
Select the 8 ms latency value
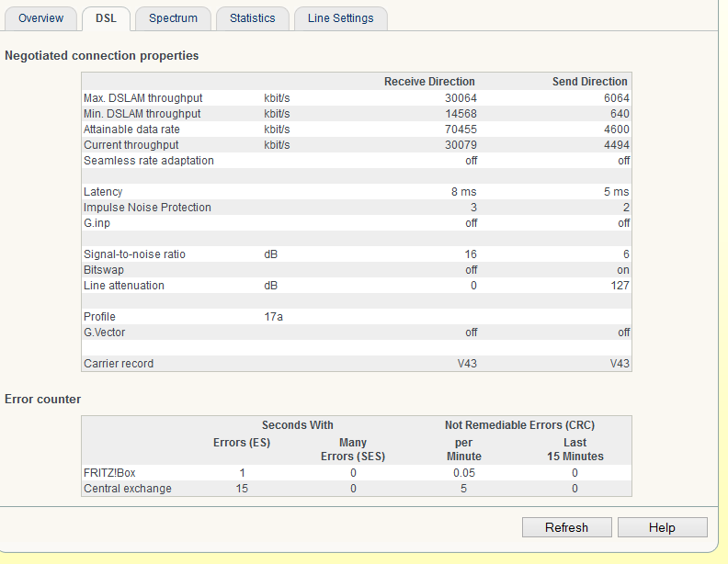tap(463, 192)
